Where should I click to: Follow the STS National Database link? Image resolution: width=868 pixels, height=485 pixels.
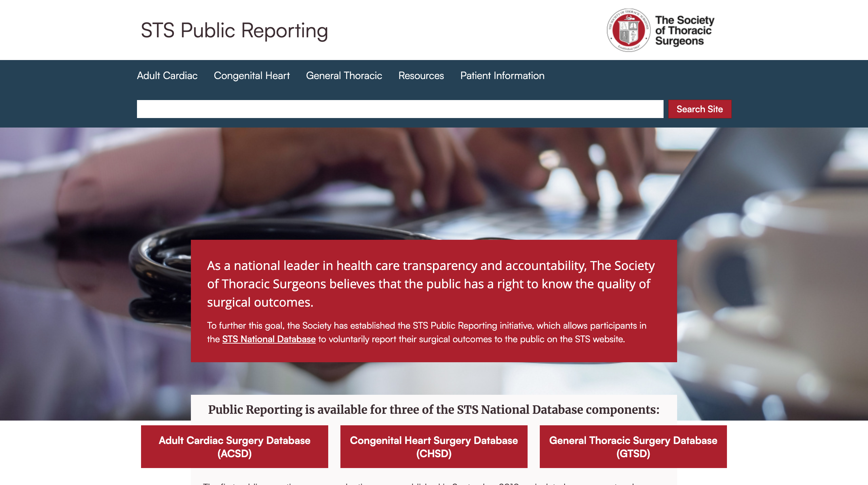(x=269, y=339)
